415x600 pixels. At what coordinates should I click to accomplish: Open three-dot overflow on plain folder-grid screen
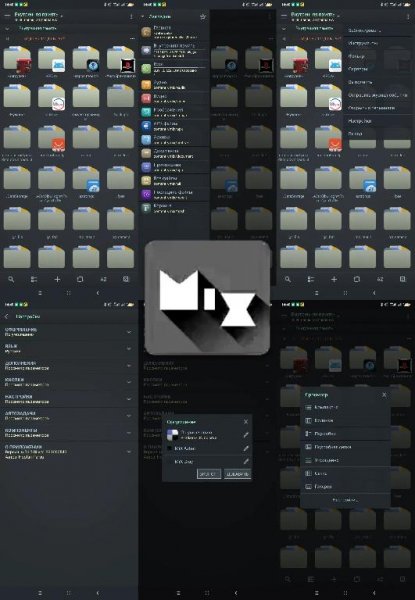[x=131, y=16]
